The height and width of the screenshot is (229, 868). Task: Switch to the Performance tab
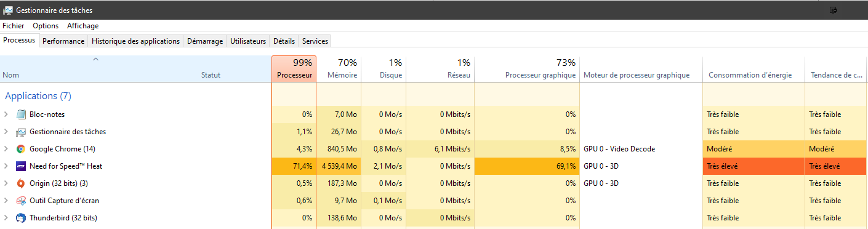pyautogui.click(x=63, y=41)
